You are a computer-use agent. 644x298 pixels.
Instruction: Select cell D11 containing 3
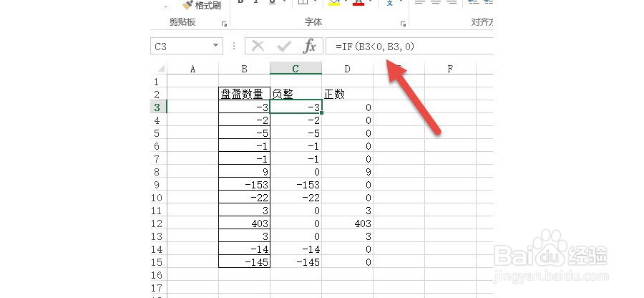[348, 211]
